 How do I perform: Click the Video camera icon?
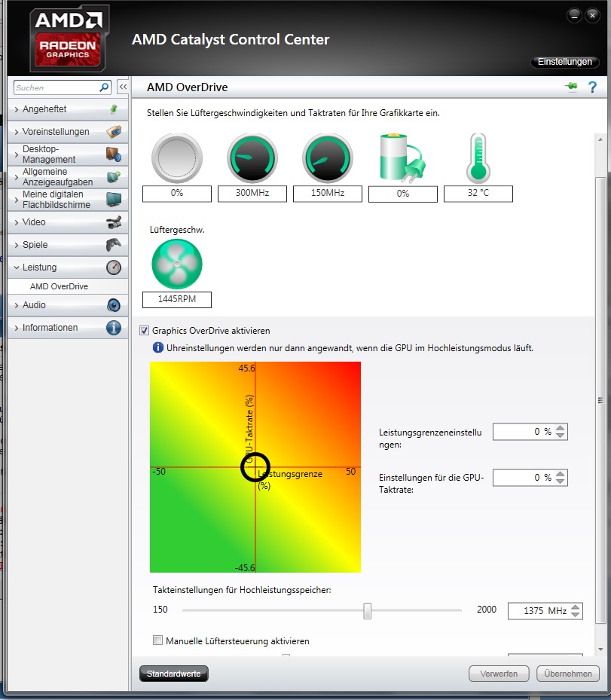tap(114, 222)
